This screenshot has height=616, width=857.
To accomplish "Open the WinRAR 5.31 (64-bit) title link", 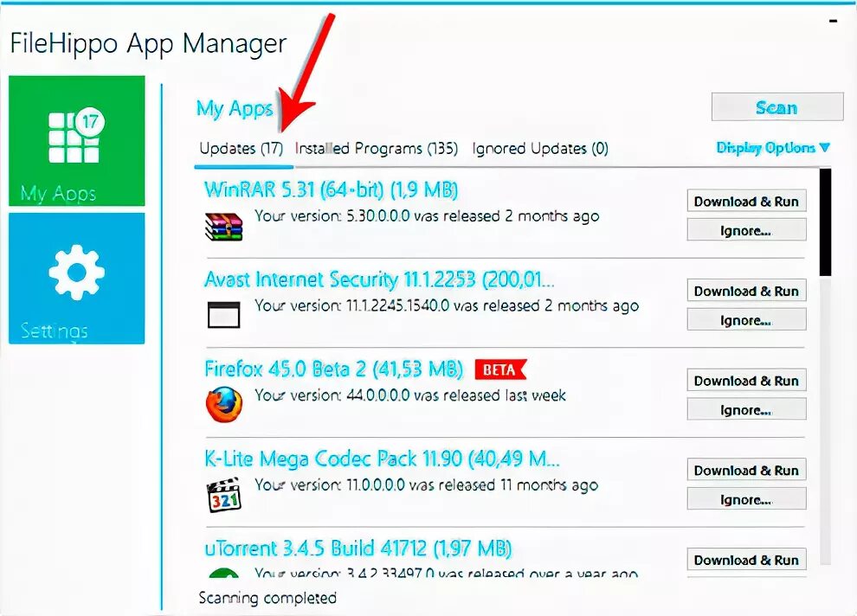I will [331, 190].
